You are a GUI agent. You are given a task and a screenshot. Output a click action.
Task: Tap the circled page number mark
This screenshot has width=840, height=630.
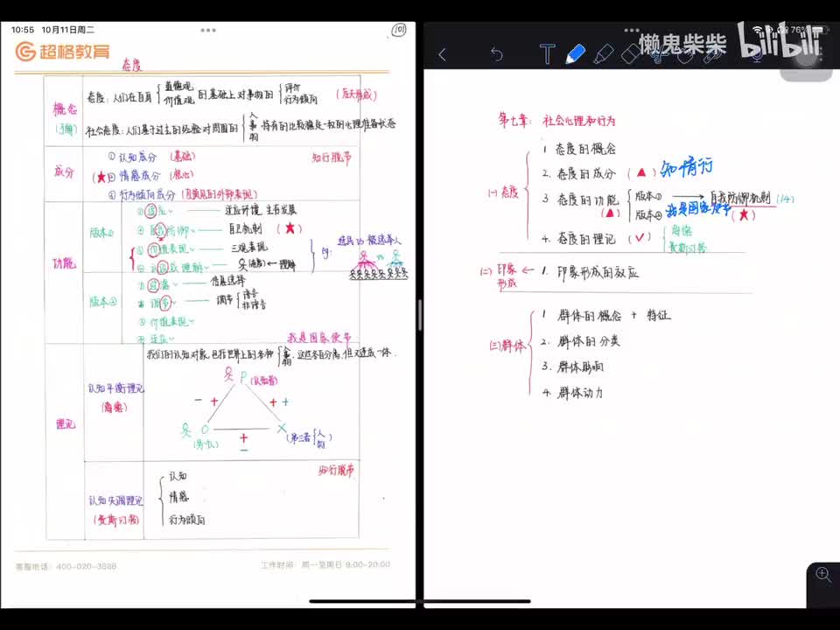(399, 30)
